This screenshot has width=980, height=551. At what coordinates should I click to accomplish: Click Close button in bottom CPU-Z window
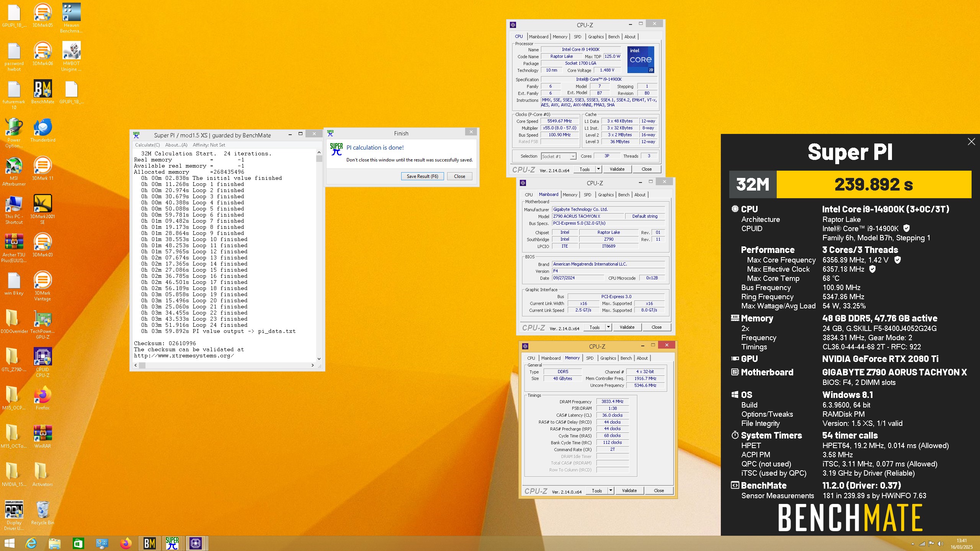[658, 491]
